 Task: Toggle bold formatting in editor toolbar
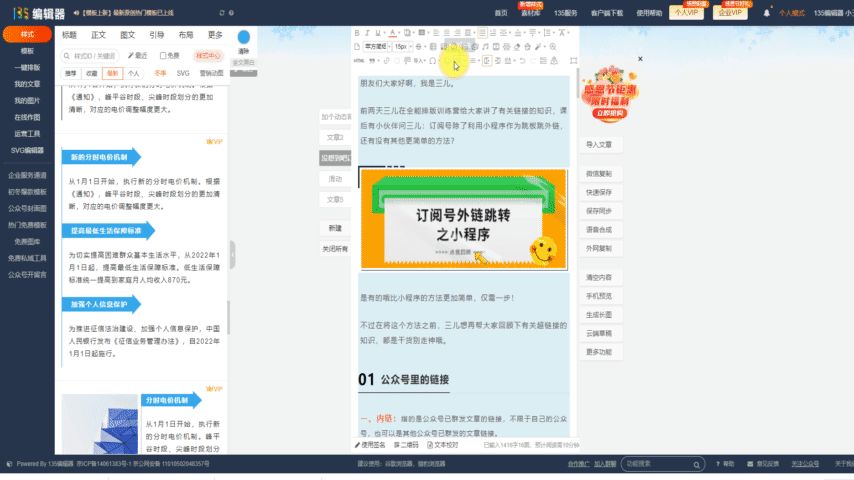[x=357, y=33]
